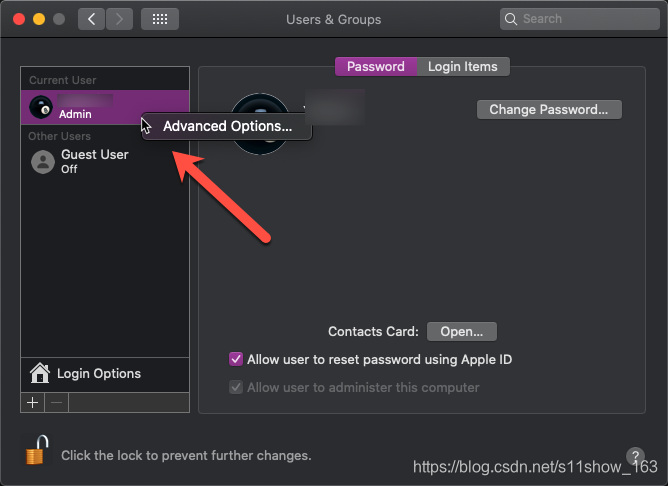
Task: Click Change Password… button
Action: [549, 109]
